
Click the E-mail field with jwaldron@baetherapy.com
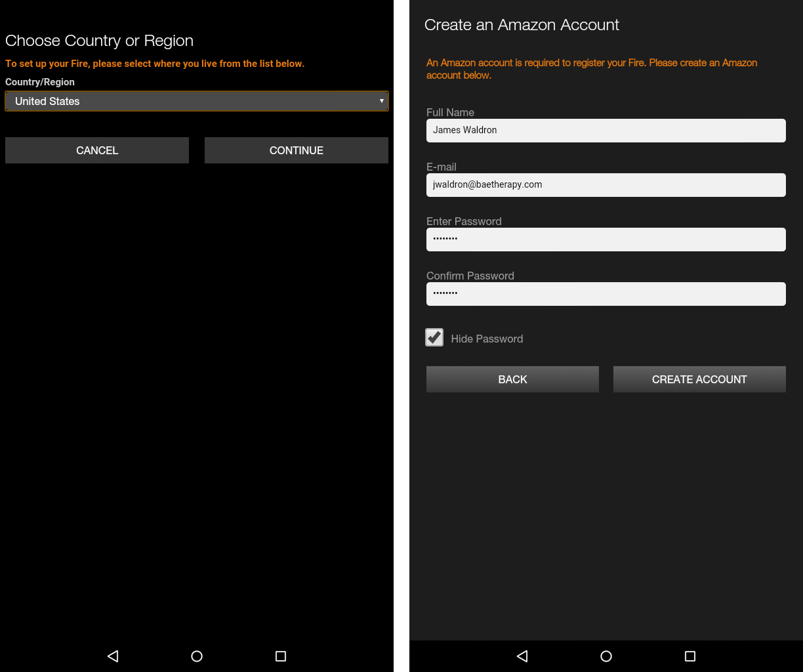click(x=606, y=184)
